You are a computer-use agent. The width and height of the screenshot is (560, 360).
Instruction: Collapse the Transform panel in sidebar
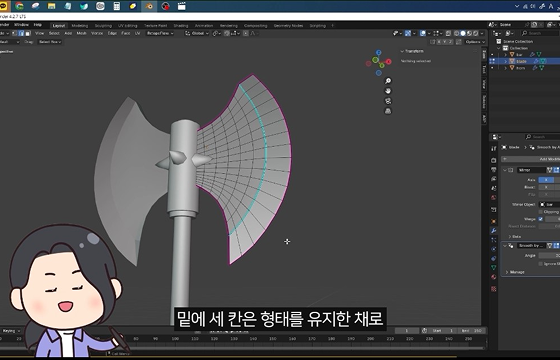[402, 51]
